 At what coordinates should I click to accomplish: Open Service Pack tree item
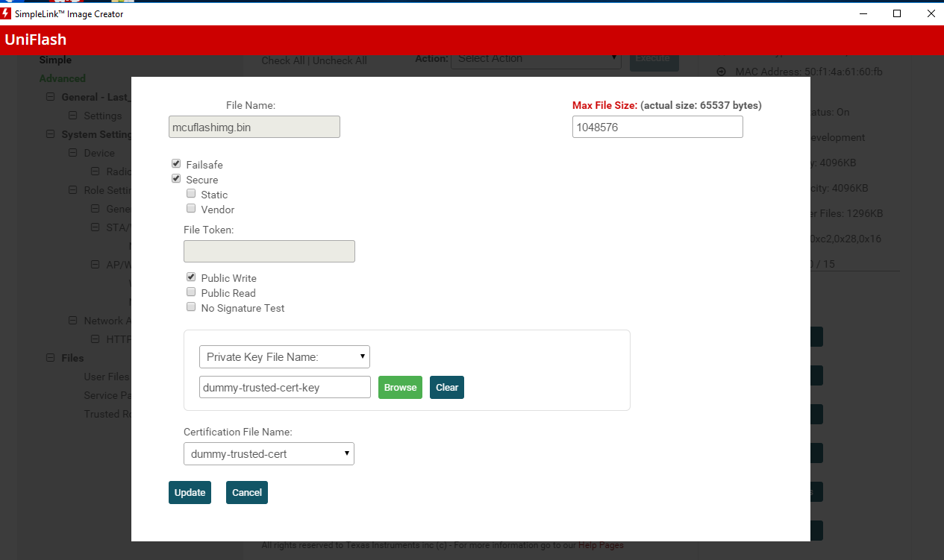point(107,395)
